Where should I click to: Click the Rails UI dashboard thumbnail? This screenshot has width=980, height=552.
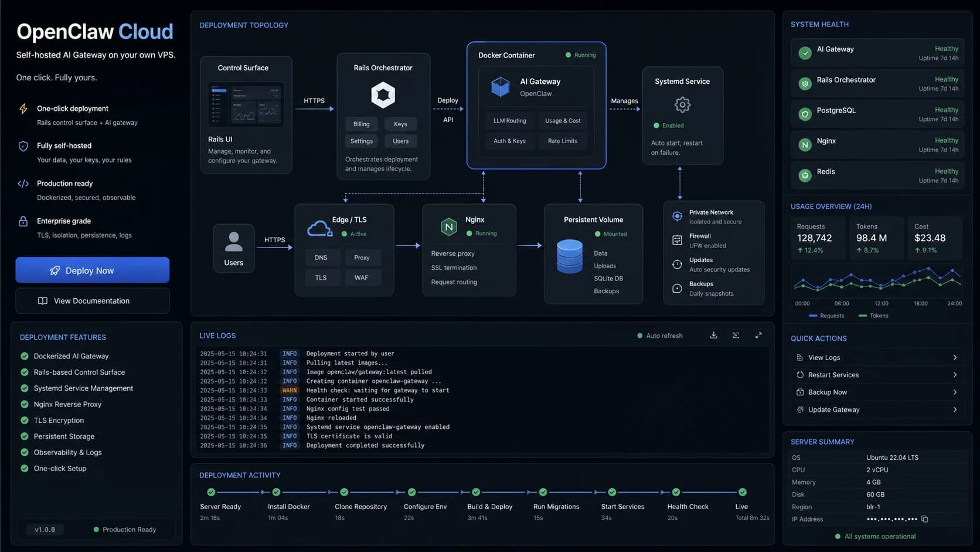tap(246, 104)
